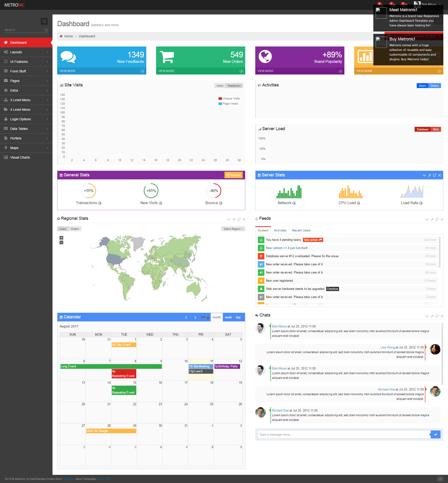Open the New Feedbacks VIEW MORE arrow
This screenshot has height=483, width=448.
(x=142, y=71)
